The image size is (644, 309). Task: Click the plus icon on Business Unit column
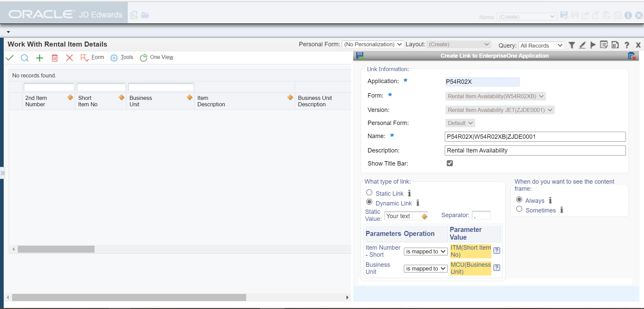[190, 97]
